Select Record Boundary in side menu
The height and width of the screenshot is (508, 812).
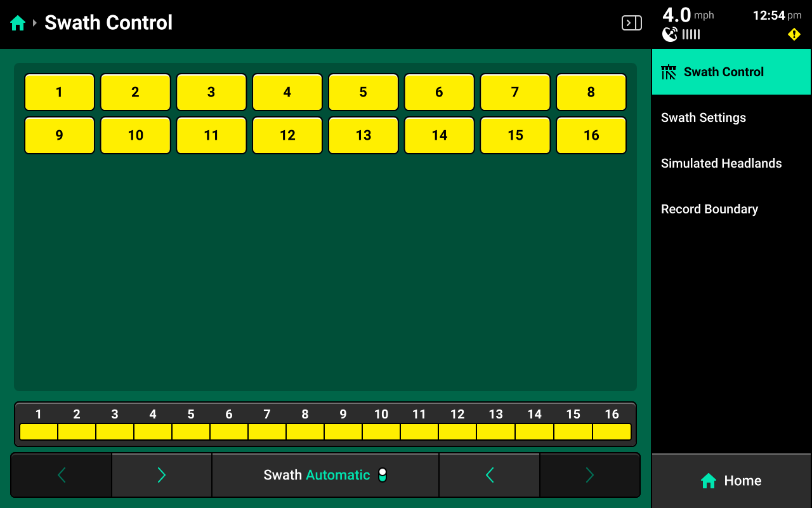coord(709,209)
